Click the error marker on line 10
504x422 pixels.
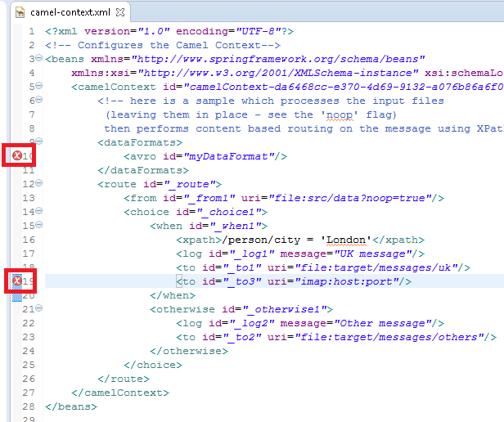click(18, 155)
